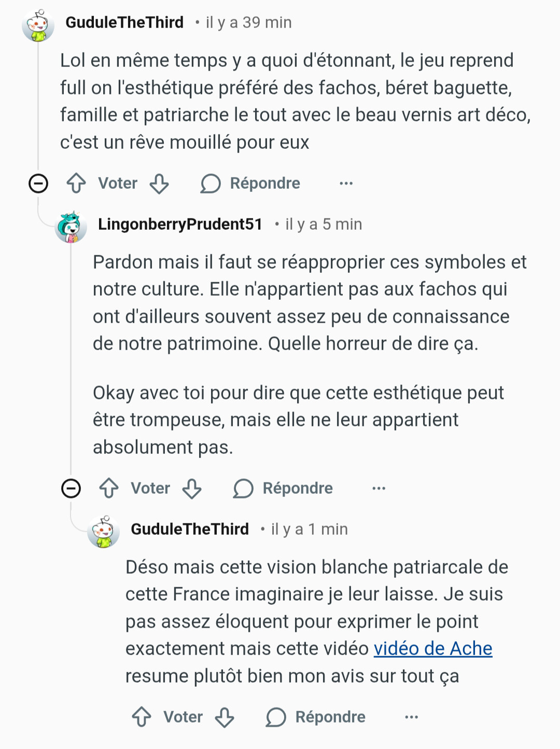Collapse LingonberryPrudent51's reply thread
Screen dimensions: 560x749
point(71,488)
